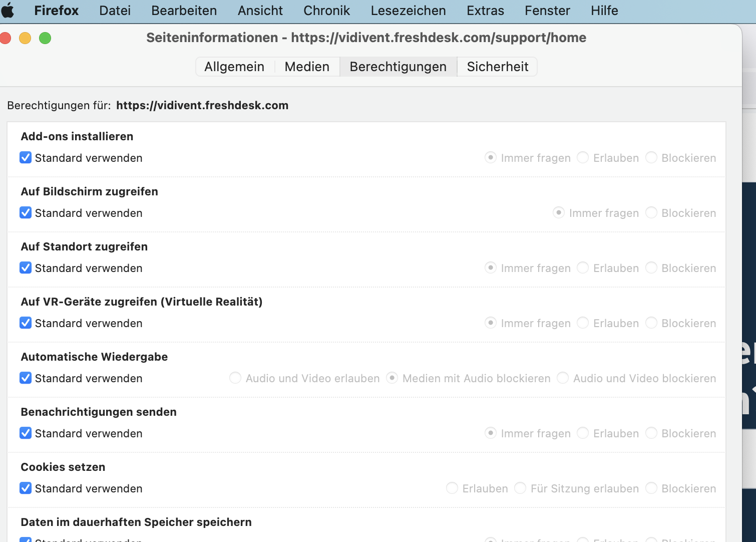Choose Audio und Video erlauben option
756x542 pixels.
pyautogui.click(x=235, y=378)
